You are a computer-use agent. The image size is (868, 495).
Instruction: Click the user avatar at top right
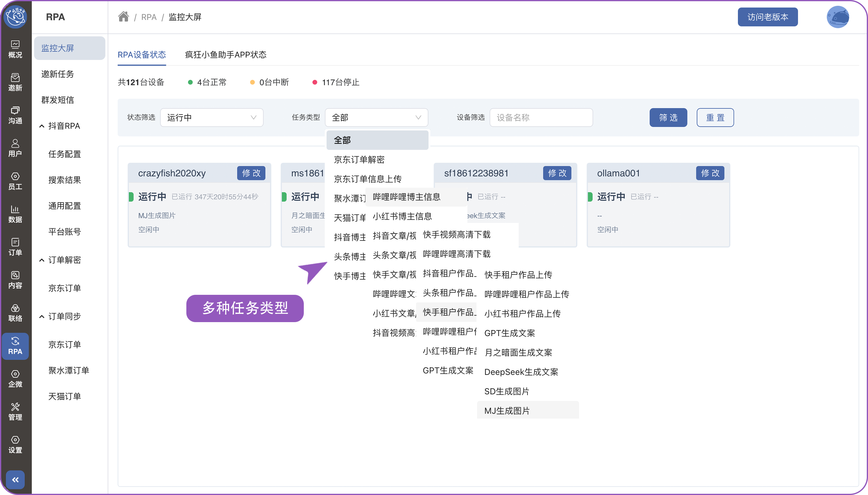click(x=837, y=17)
